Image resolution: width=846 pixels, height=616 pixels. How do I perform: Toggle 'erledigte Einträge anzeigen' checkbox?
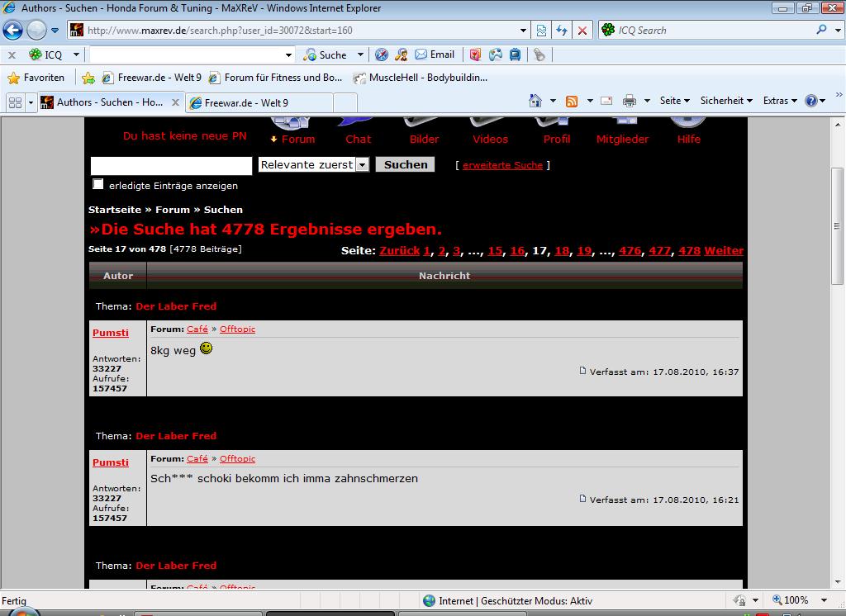98,184
